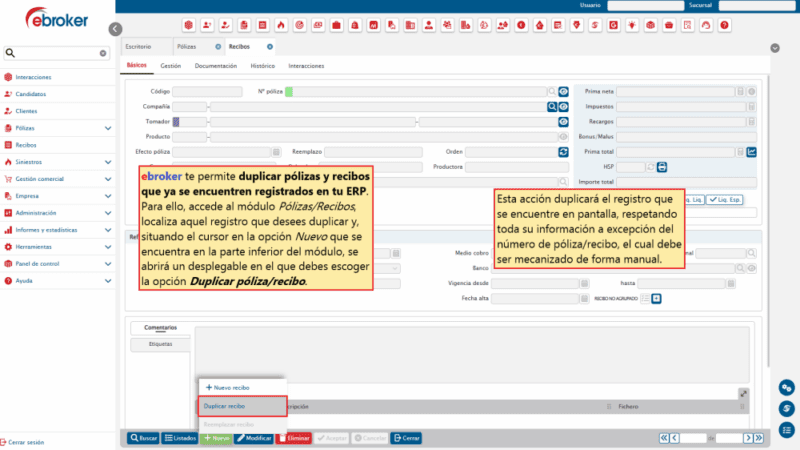Screen dimensions: 800x450
Task: Click the basket icon in top toolbar
Action: 669,25
